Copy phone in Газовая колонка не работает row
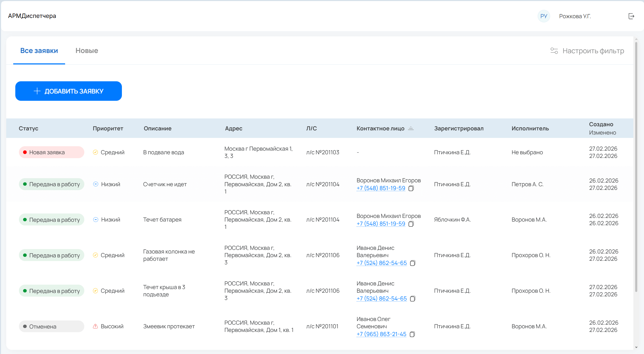 [x=413, y=263]
